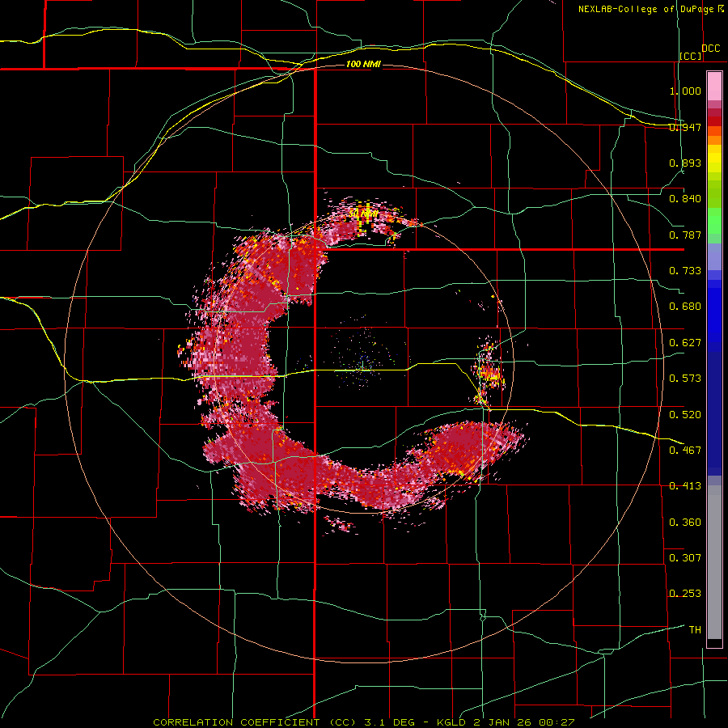Screen dimensions: 728x728
Task: Select the 0.360 scale value
Action: tap(685, 523)
